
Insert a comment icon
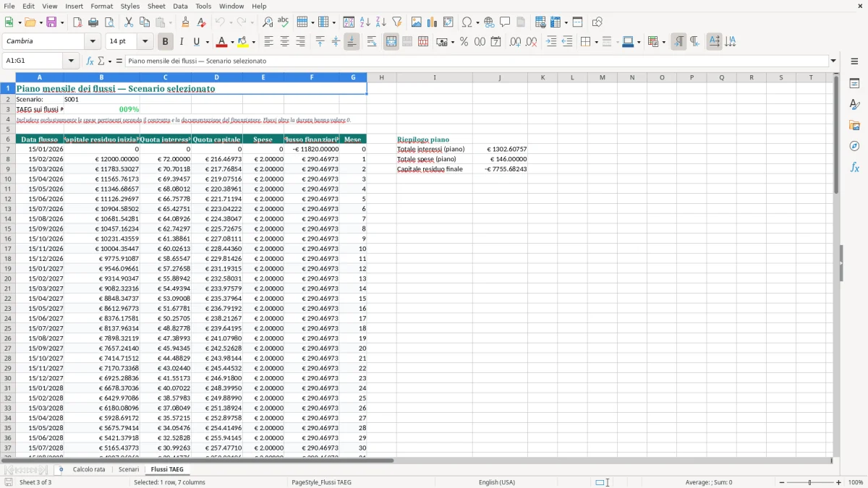pos(506,22)
